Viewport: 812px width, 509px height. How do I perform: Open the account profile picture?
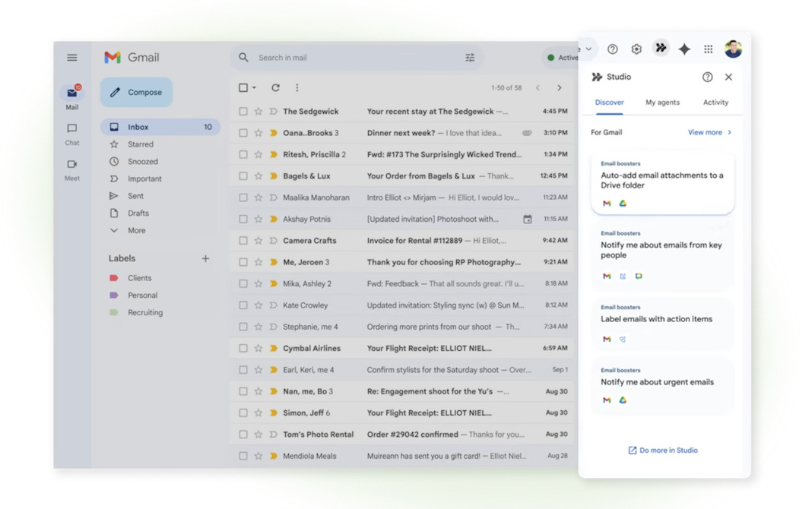point(733,49)
